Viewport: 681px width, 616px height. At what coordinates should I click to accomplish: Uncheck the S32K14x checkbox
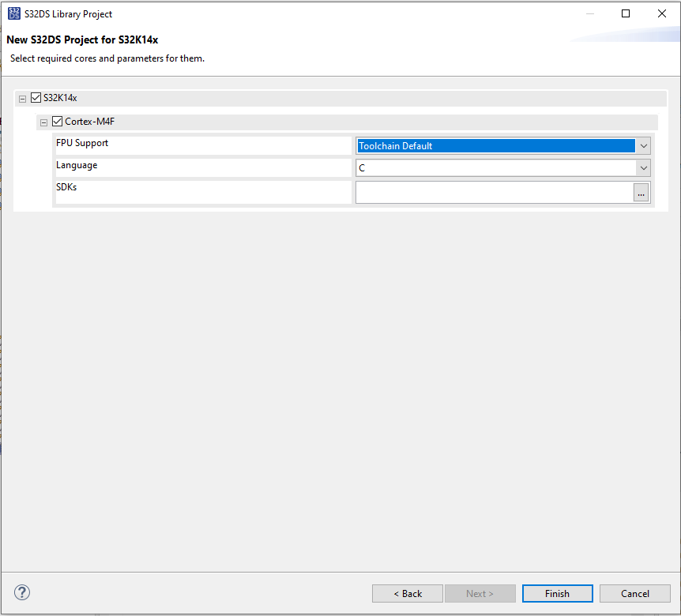pyautogui.click(x=36, y=98)
